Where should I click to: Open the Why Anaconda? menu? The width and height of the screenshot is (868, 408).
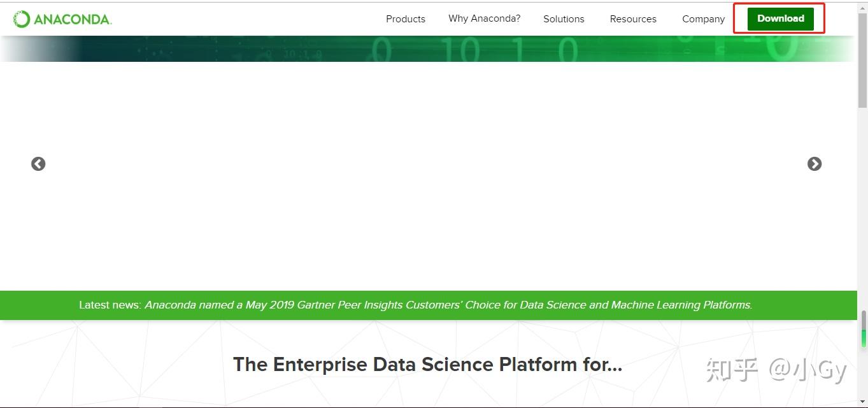(484, 18)
